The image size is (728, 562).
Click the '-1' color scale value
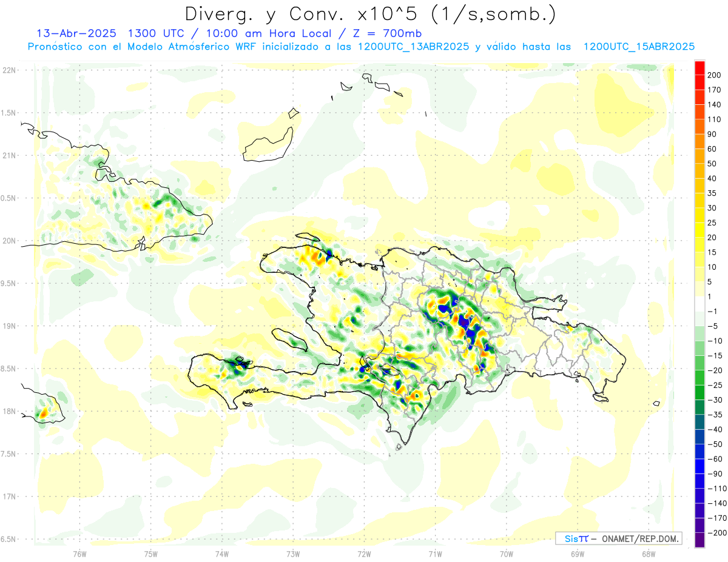click(x=713, y=311)
